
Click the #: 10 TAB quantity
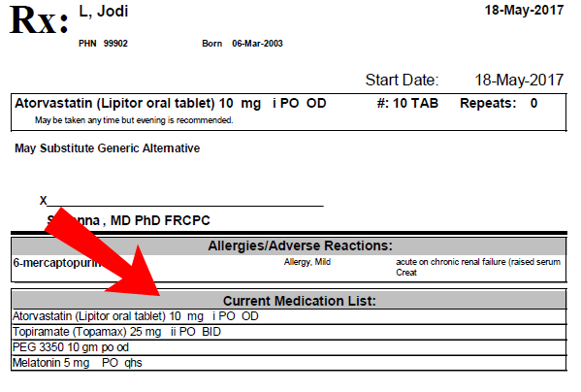(407, 103)
